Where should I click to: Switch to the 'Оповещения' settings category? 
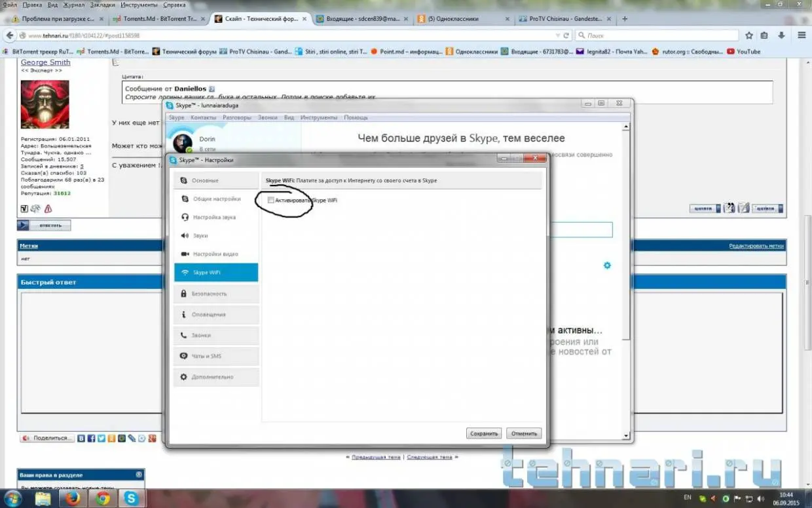tap(216, 315)
